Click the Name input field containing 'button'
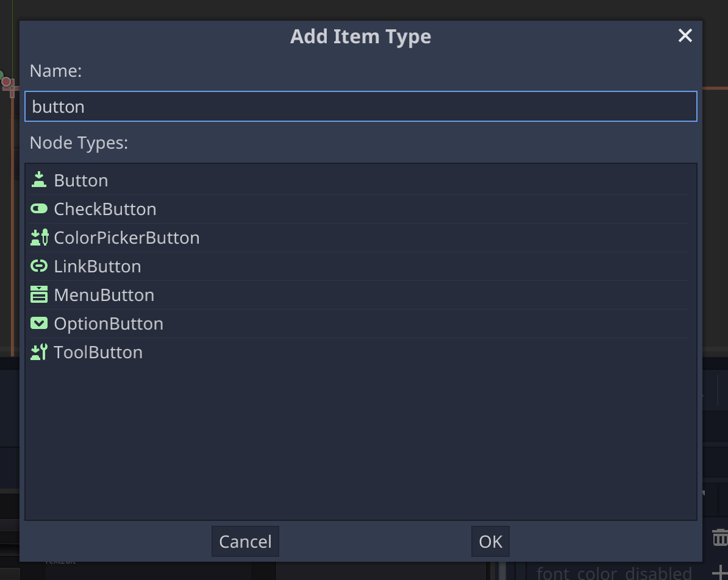Image resolution: width=728 pixels, height=580 pixels. (361, 107)
